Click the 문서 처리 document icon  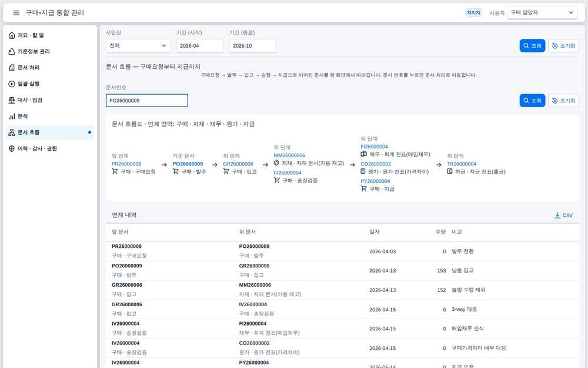point(12,68)
